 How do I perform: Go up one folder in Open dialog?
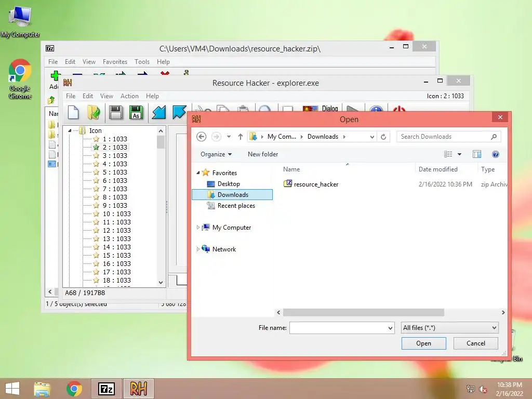(240, 137)
